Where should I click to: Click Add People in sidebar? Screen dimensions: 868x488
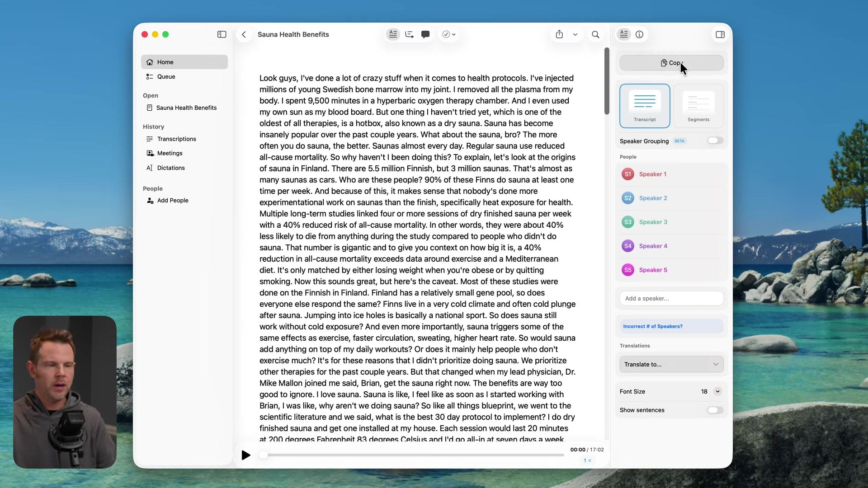pos(184,200)
